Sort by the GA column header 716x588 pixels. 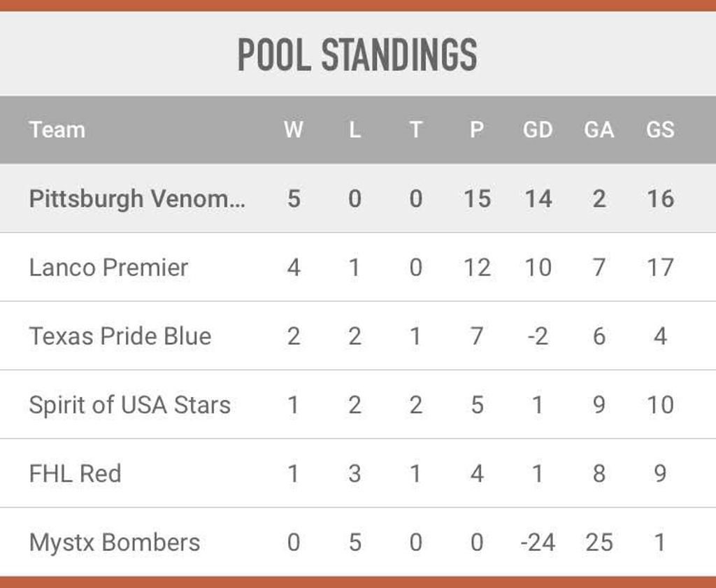tap(599, 130)
